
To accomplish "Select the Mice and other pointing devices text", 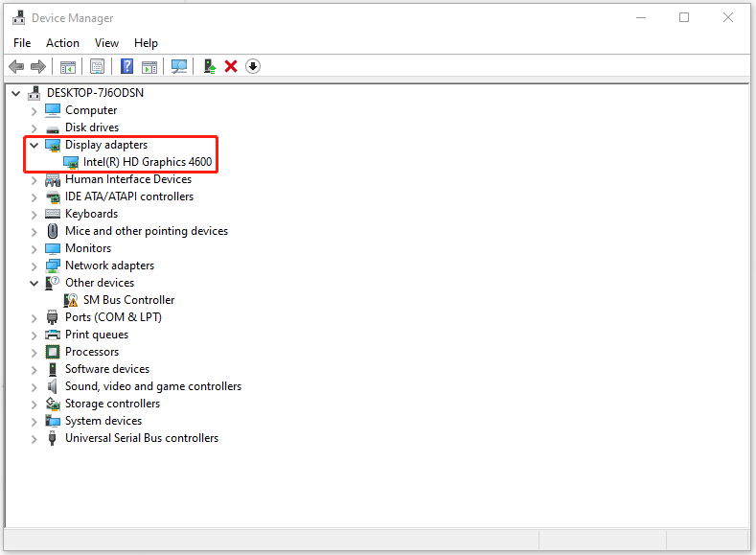I will tap(147, 231).
